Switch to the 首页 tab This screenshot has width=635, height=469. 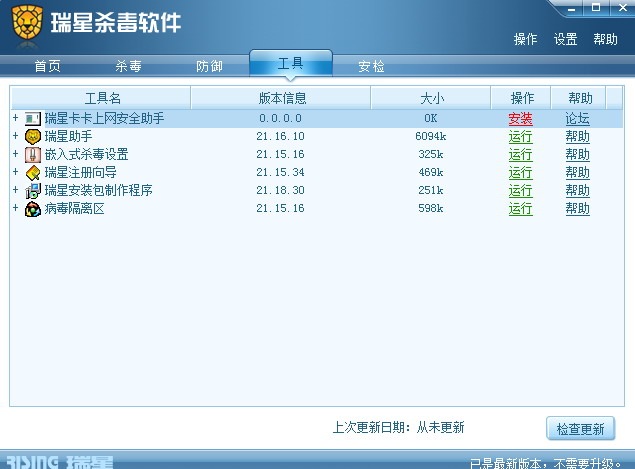(x=47, y=66)
